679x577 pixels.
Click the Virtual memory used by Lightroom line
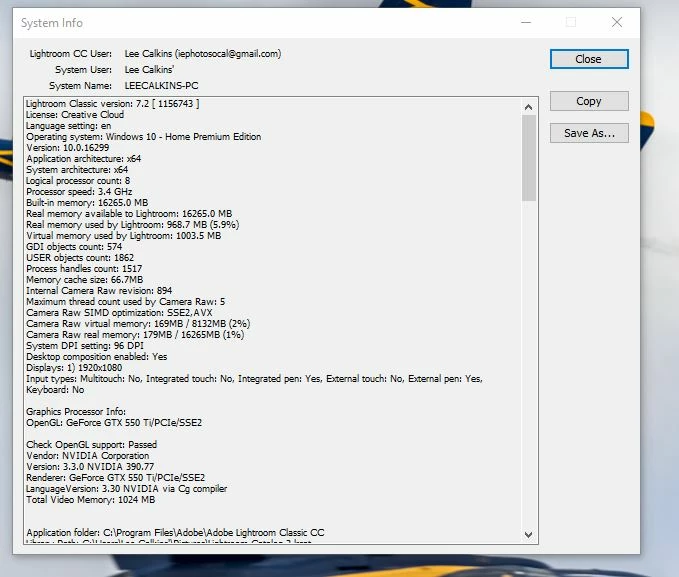click(x=123, y=236)
